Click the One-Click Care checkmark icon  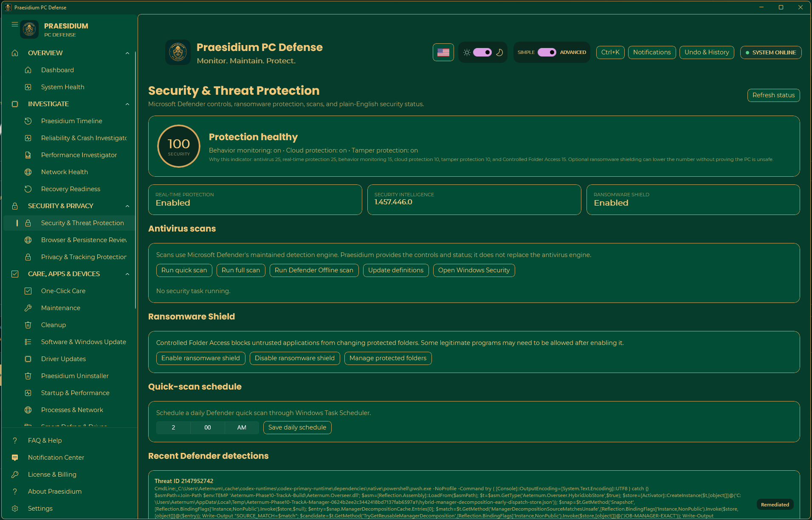point(28,291)
